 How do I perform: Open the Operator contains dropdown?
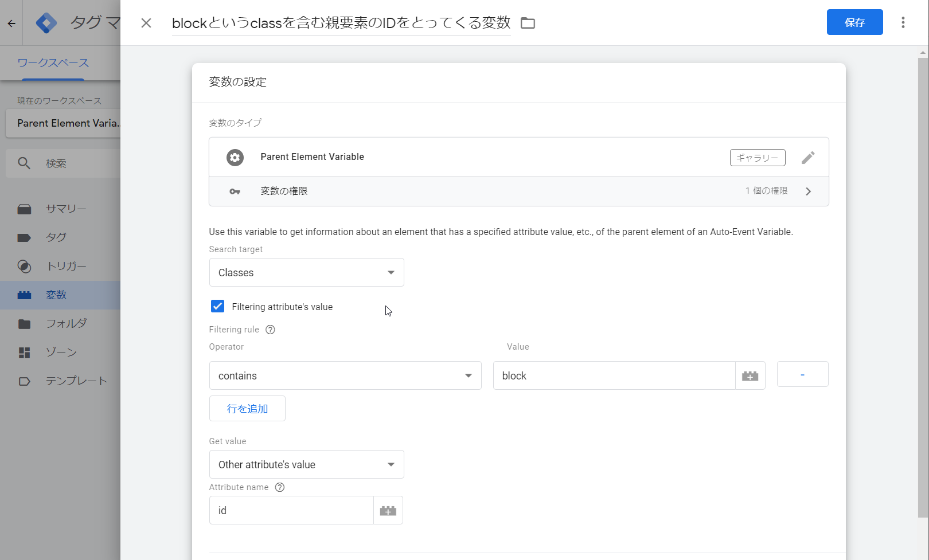[345, 376]
